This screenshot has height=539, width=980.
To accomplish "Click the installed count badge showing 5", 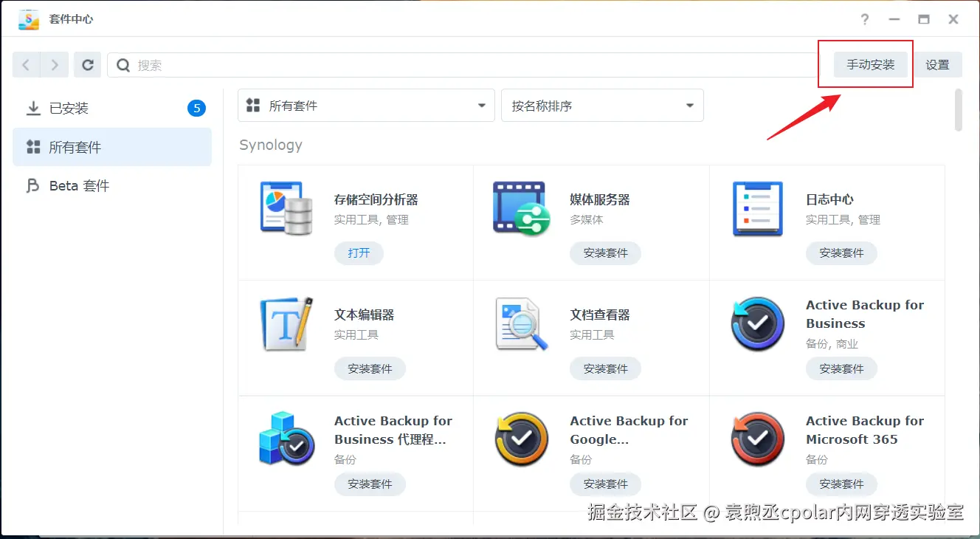I will (196, 109).
